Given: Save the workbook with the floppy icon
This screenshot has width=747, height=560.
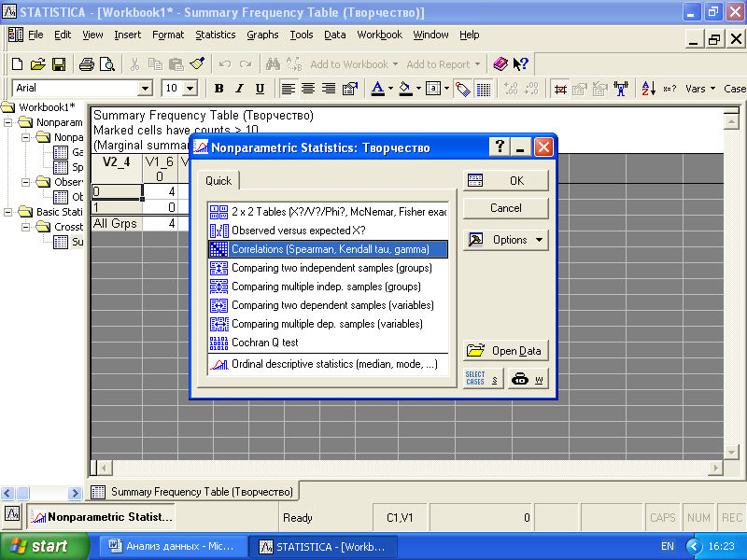Looking at the screenshot, I should pos(59,64).
